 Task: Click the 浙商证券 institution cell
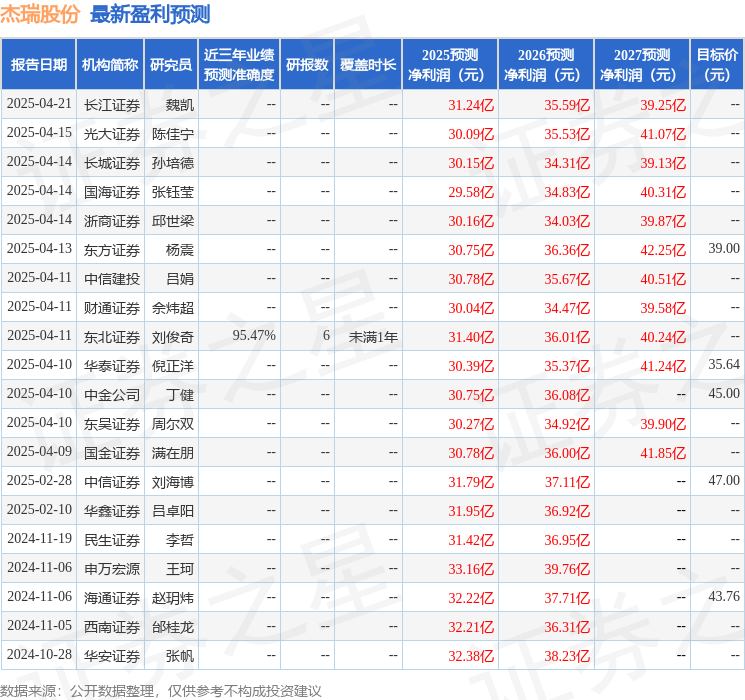(x=112, y=221)
